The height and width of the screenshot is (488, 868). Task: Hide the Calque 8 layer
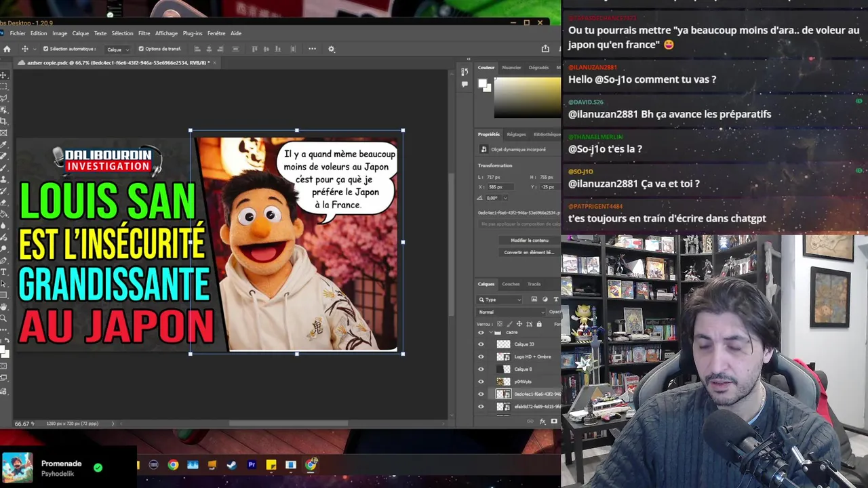click(481, 369)
